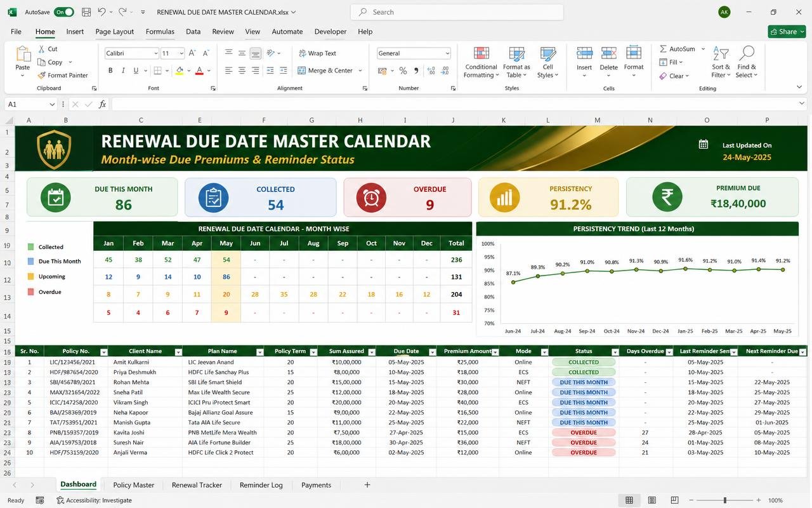Open the Format cells menu
This screenshot has height=508, width=812.
(x=634, y=62)
